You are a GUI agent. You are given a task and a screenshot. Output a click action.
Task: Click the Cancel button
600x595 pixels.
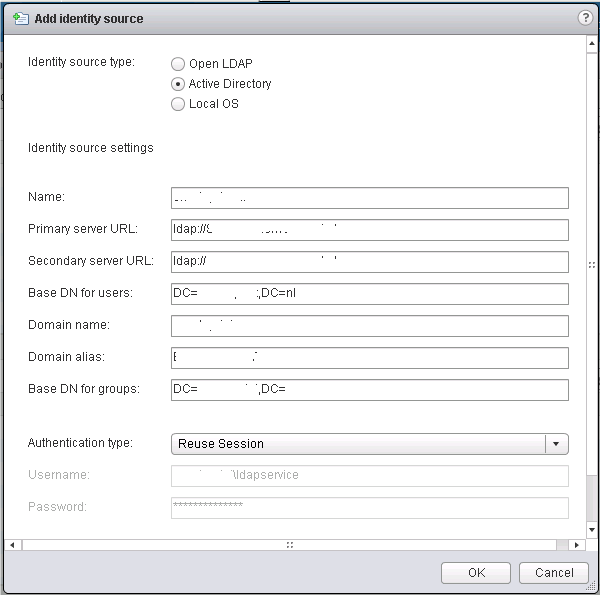554,573
